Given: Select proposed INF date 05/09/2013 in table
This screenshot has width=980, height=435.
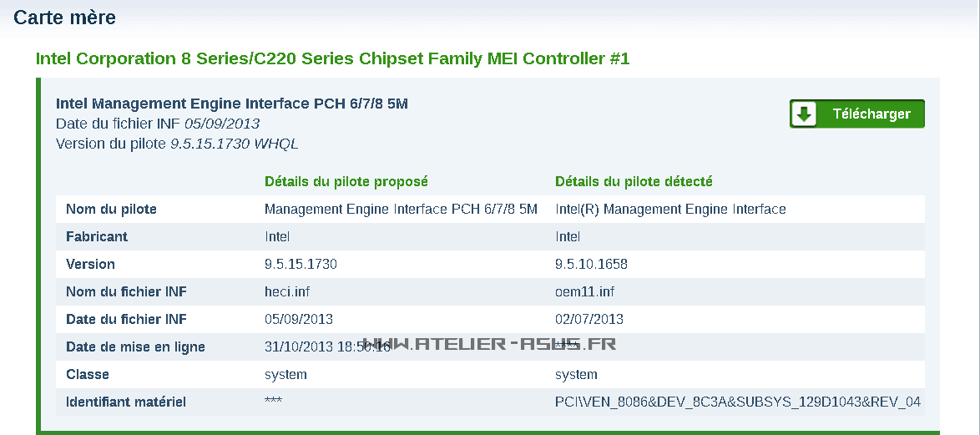Looking at the screenshot, I should pos(299,319).
